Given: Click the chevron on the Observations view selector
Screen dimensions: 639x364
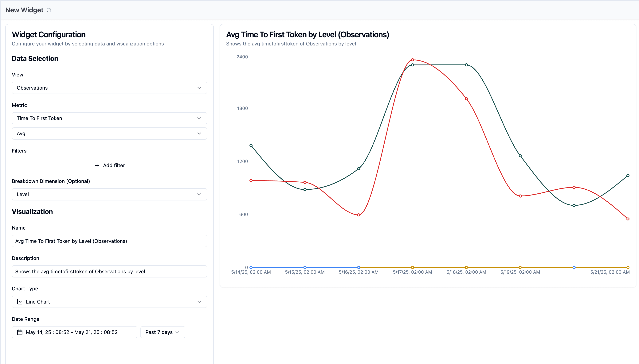Looking at the screenshot, I should [x=199, y=88].
